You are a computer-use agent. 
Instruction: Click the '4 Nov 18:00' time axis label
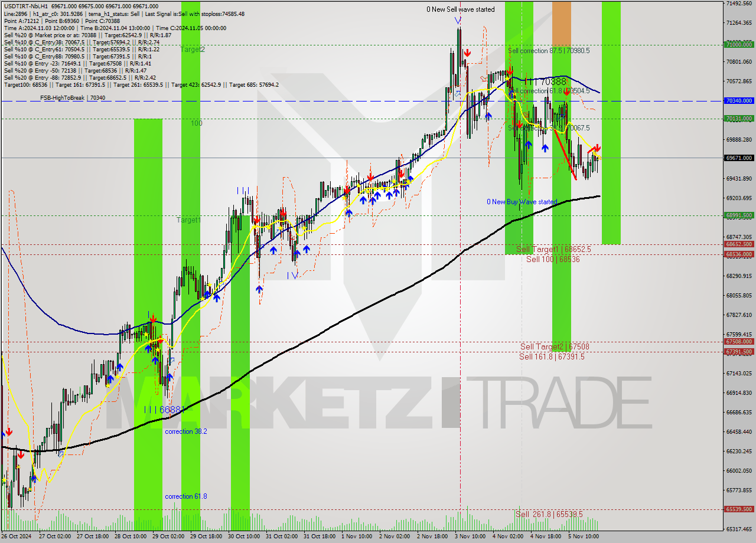tap(546, 537)
